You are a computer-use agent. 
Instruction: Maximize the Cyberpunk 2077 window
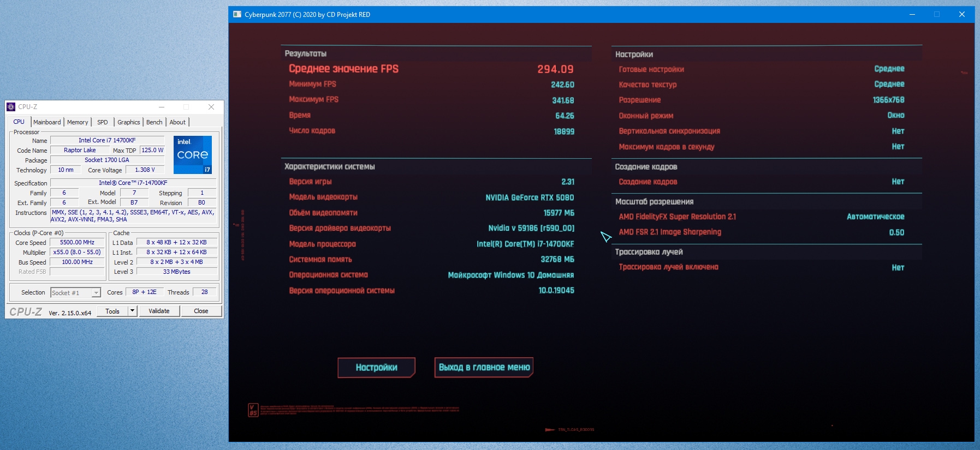pos(937,15)
